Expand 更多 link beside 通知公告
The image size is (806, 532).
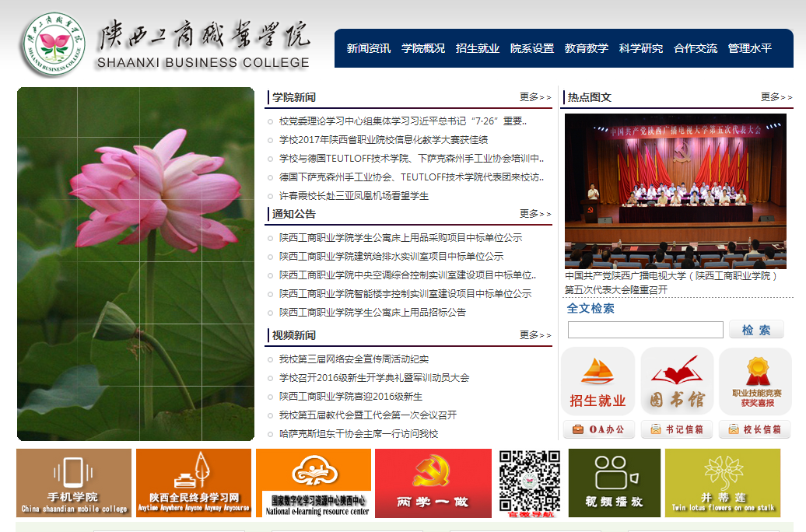[x=535, y=214]
